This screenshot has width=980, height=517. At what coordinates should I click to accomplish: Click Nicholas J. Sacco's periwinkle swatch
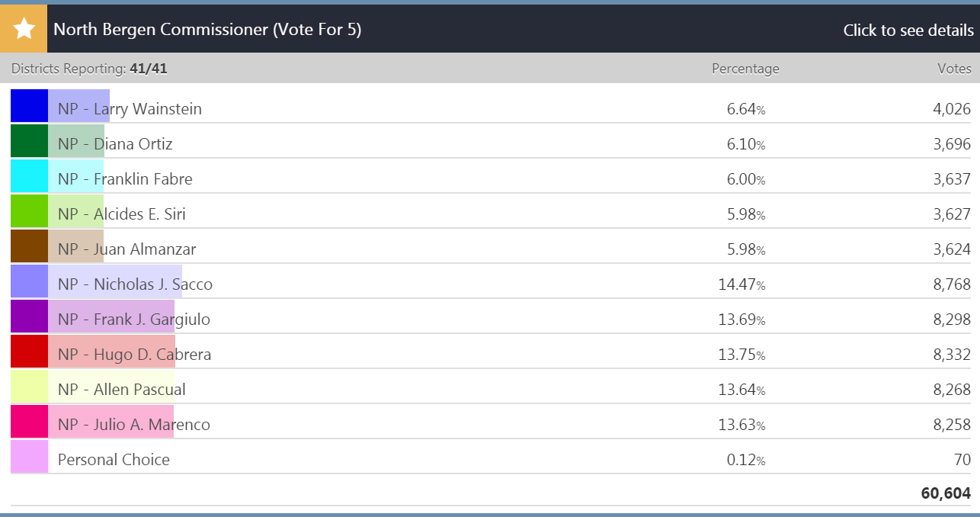tap(30, 281)
